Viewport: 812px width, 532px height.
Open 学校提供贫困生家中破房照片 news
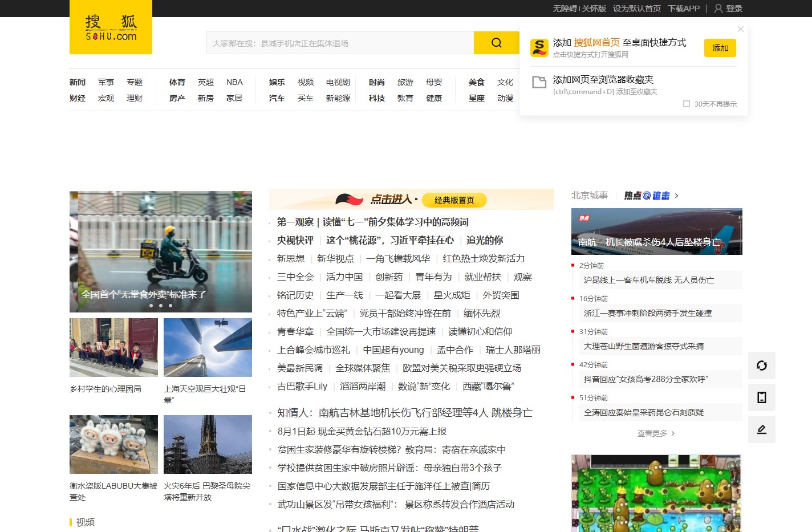pyautogui.click(x=389, y=468)
